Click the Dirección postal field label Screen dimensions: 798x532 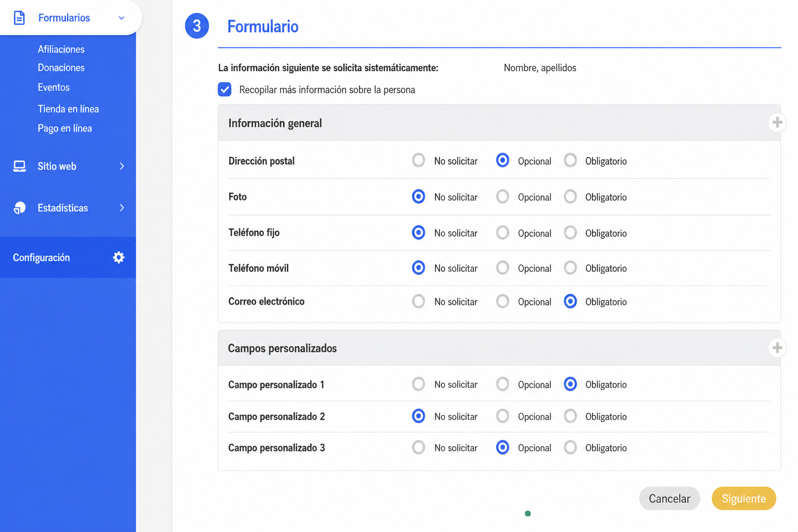pos(261,161)
